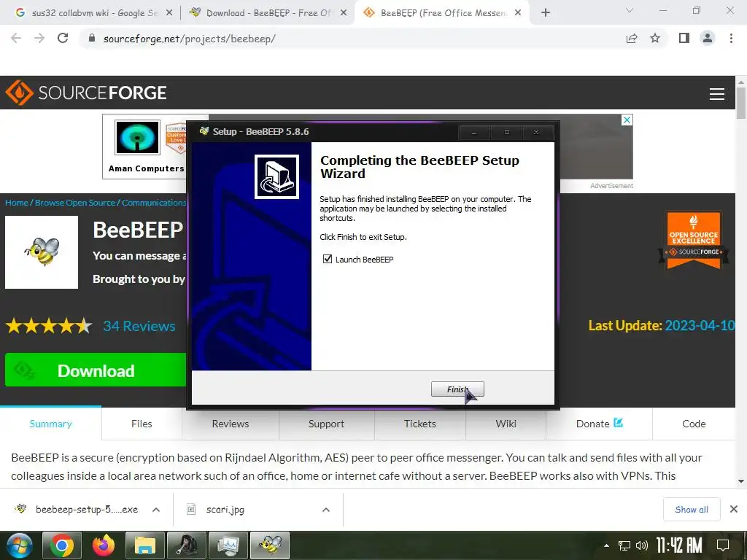Close the Google search tab

click(169, 13)
